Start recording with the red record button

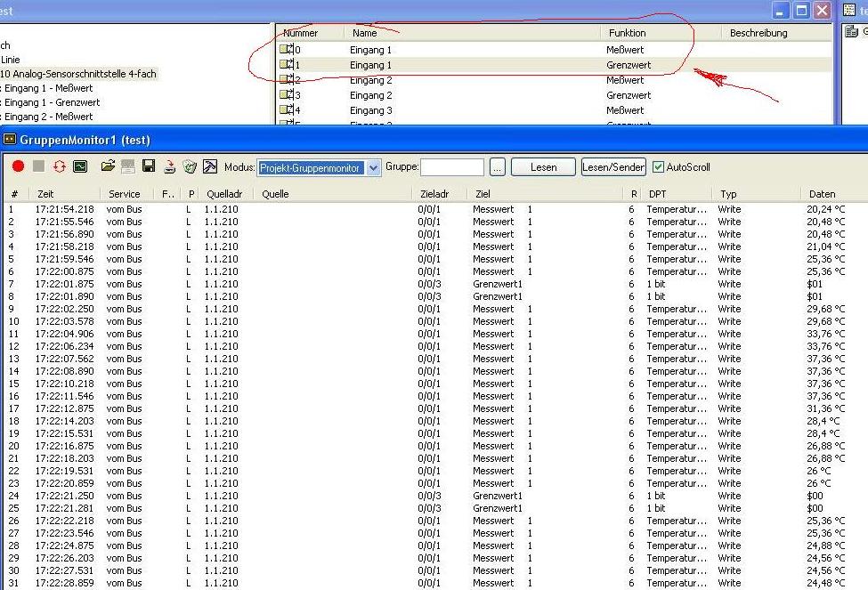click(x=18, y=166)
